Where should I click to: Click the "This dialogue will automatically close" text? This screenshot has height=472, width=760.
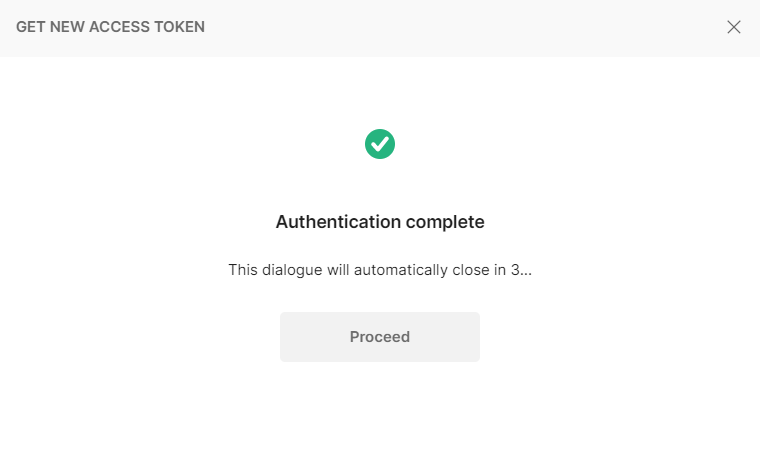tap(360, 270)
